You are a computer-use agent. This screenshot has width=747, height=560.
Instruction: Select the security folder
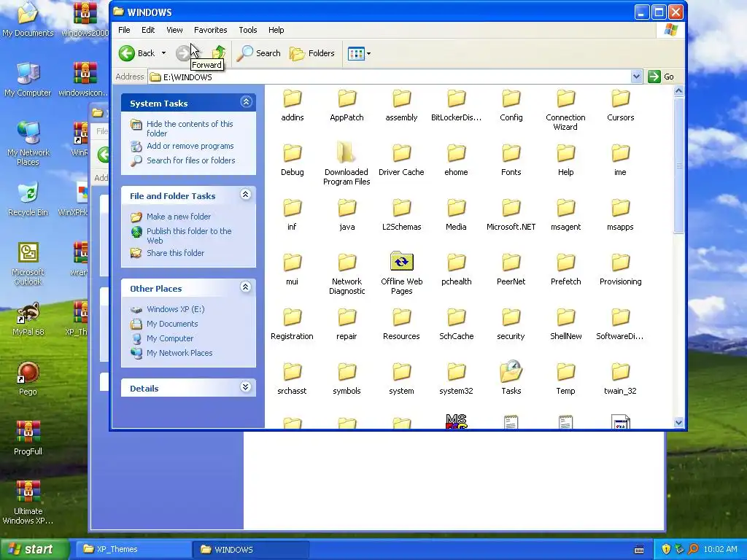click(x=511, y=324)
